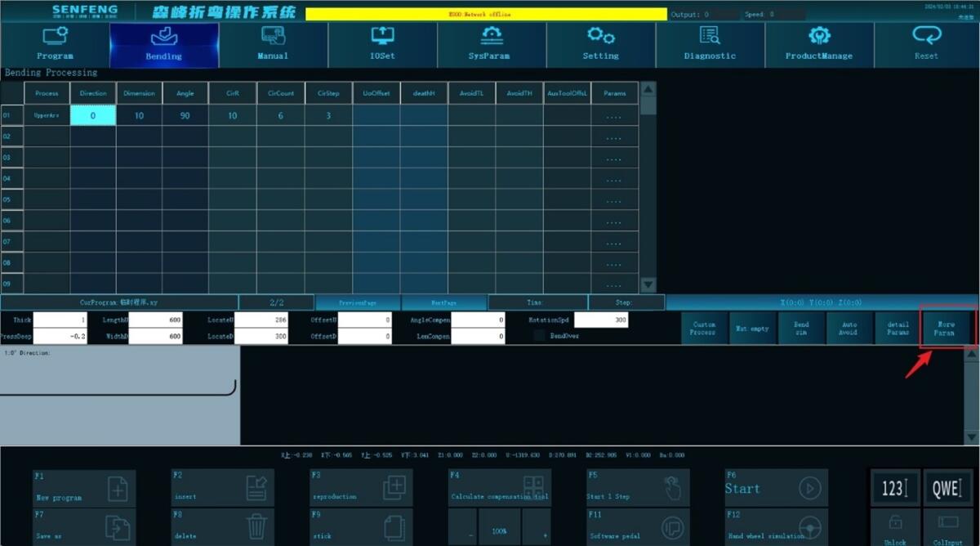980x546 pixels.
Task: Open the Manual control page
Action: click(x=273, y=44)
